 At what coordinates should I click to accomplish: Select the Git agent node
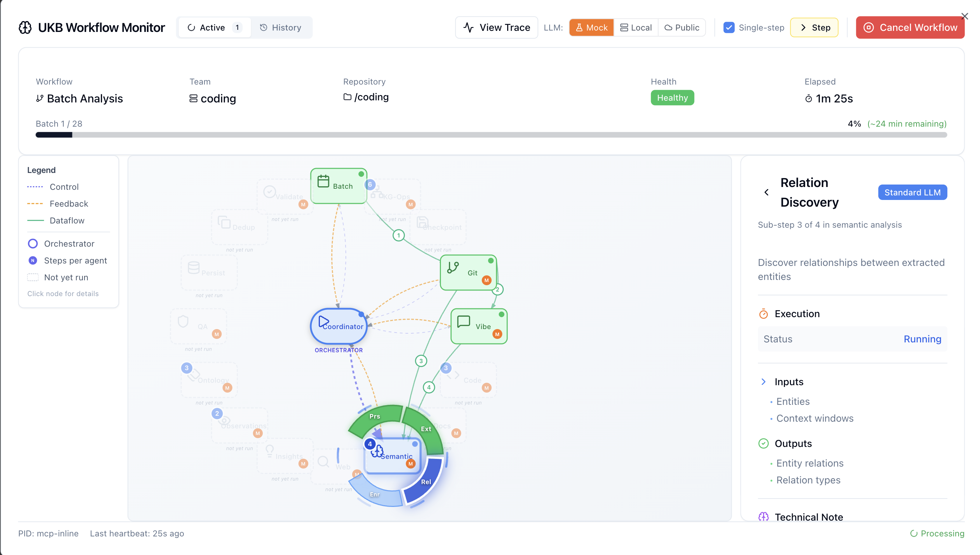click(x=468, y=273)
